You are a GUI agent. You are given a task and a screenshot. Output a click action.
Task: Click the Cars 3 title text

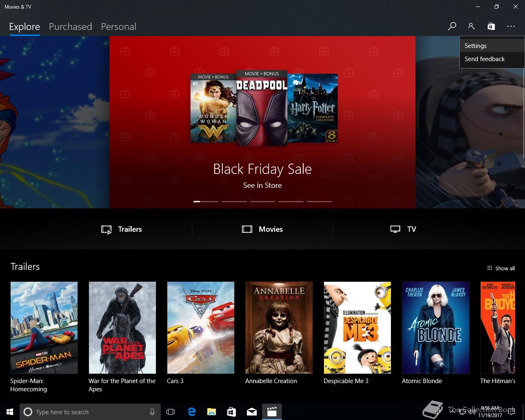[175, 381]
